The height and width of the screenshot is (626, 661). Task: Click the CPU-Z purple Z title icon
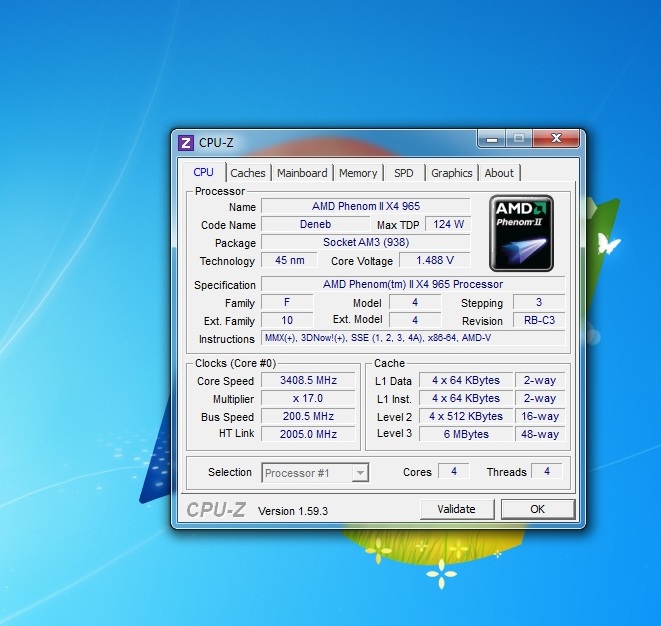point(186,143)
